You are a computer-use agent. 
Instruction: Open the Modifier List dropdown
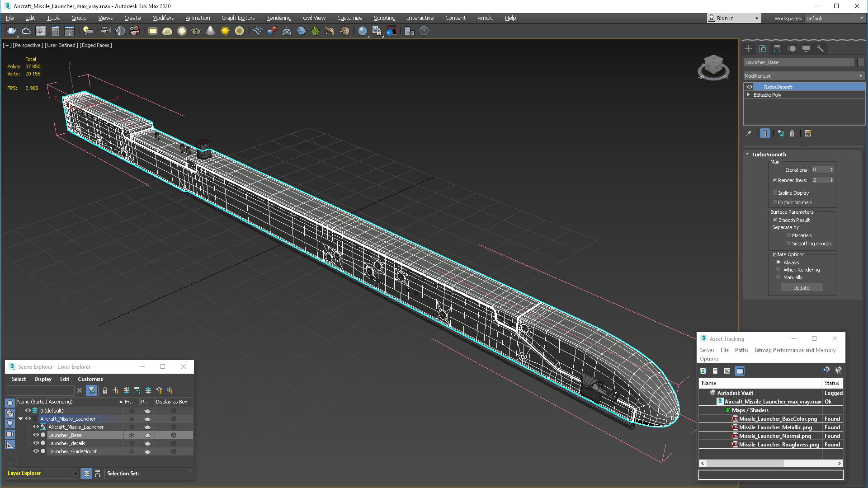(x=804, y=76)
